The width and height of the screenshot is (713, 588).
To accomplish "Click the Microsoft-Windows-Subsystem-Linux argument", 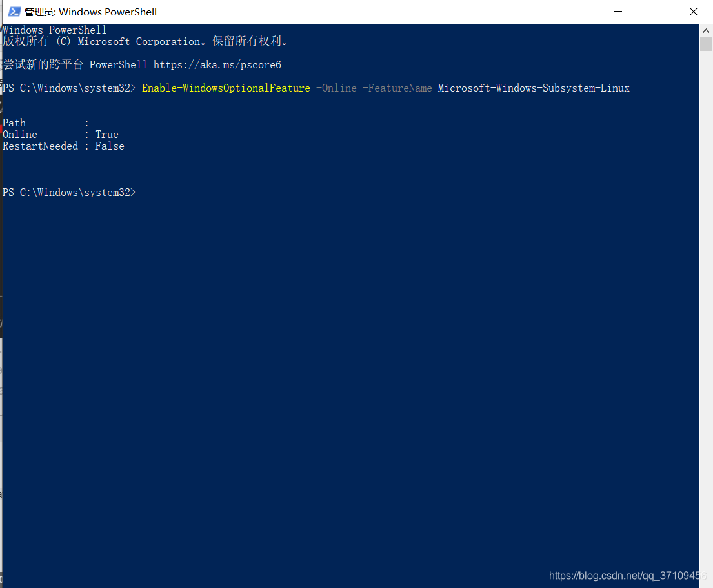I will (x=534, y=88).
